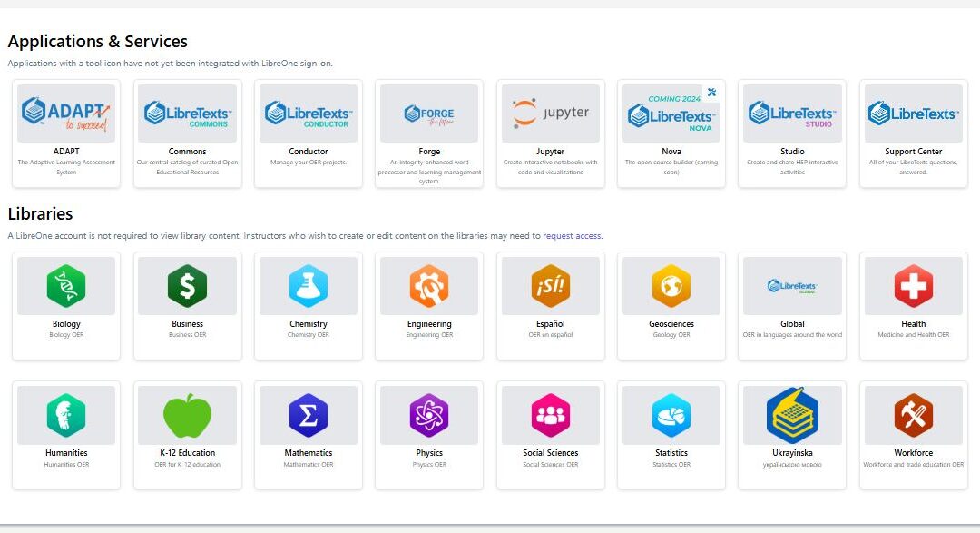Select the K-12 Education library title
Screen dimensions: 980x533
pyautogui.click(x=187, y=453)
